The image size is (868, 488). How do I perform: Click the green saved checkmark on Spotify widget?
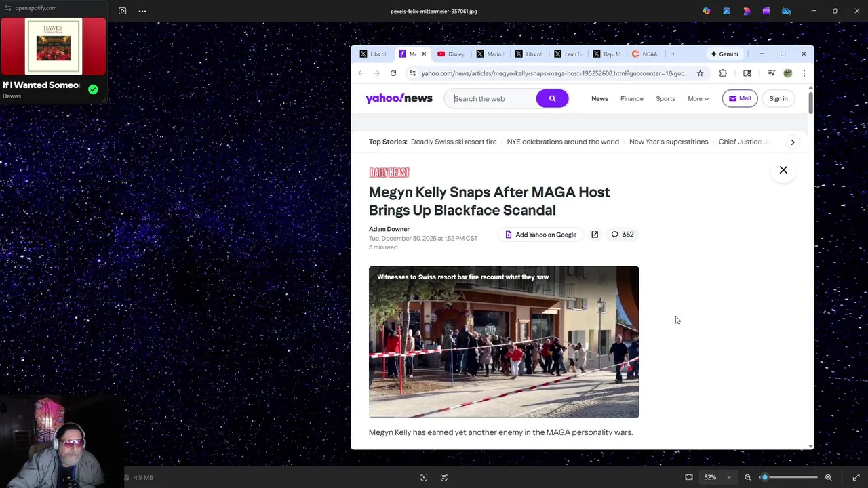(x=93, y=89)
